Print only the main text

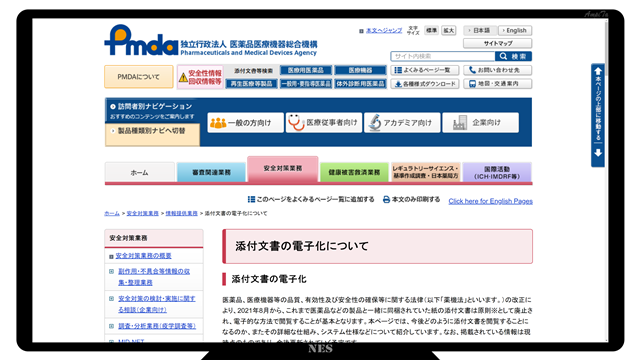[x=411, y=199]
